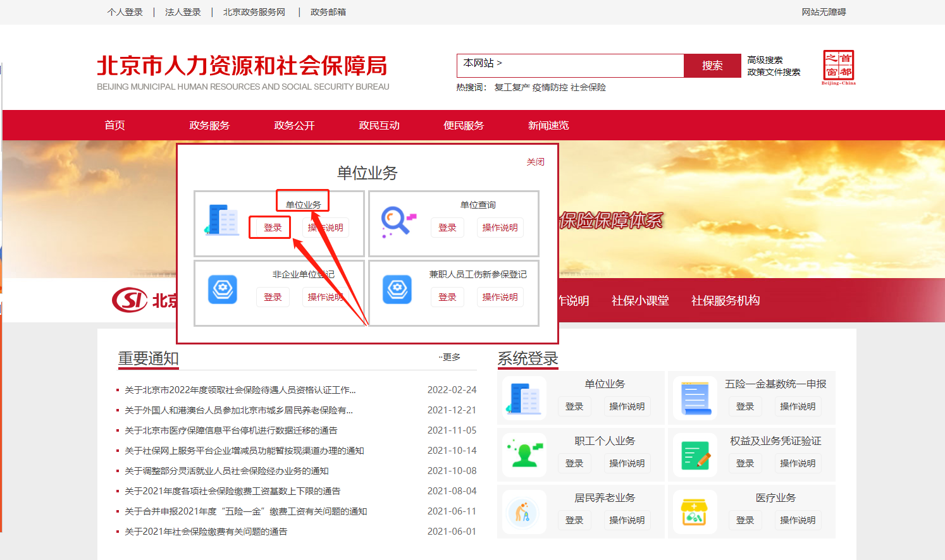Open the 政务公开 nav menu item
Screen dimensions: 945x560
(294, 125)
